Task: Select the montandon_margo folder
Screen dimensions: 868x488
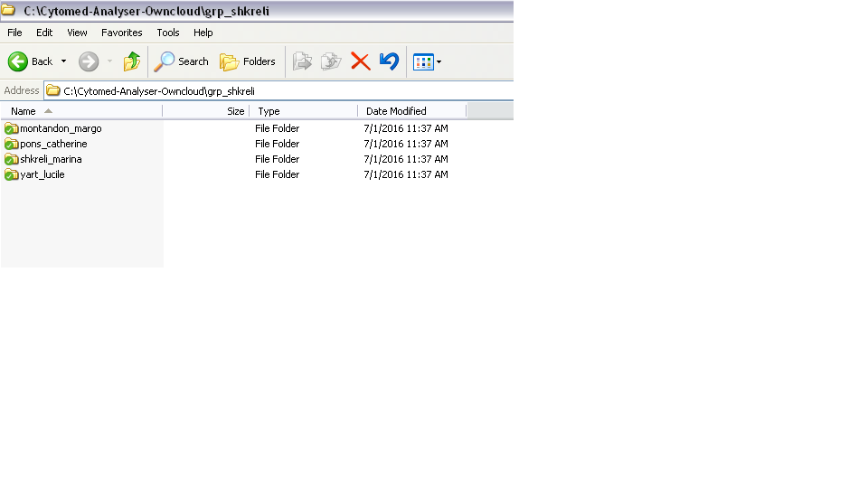Action: pos(61,128)
